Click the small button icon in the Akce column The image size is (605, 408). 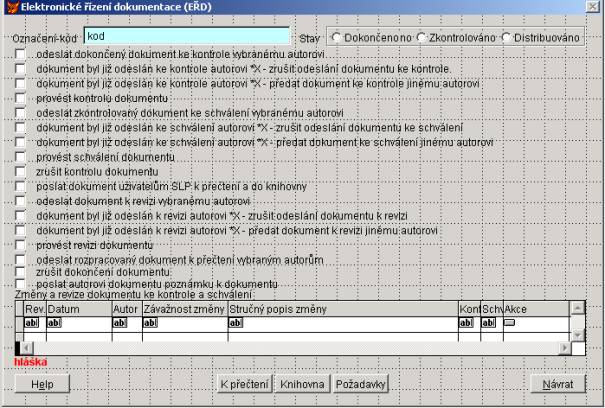pyautogui.click(x=509, y=323)
